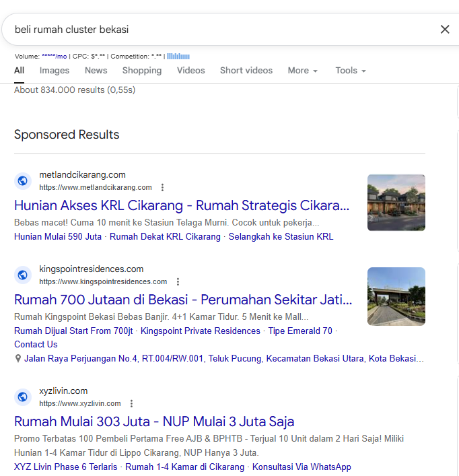Viewport: 459px width, 476px height.
Task: Click the 'https://www.metlandcikarang.com' URL text
Action: point(96,188)
